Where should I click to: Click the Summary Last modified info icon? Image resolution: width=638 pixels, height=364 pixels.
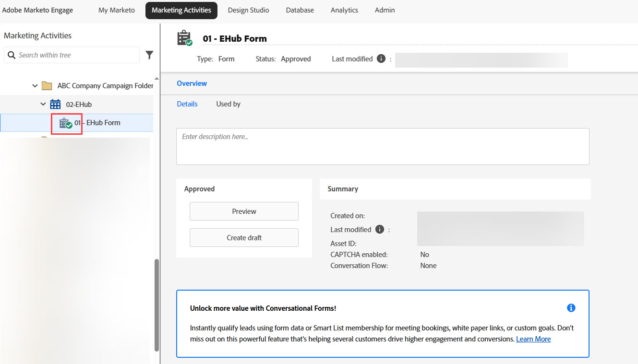[x=380, y=229]
